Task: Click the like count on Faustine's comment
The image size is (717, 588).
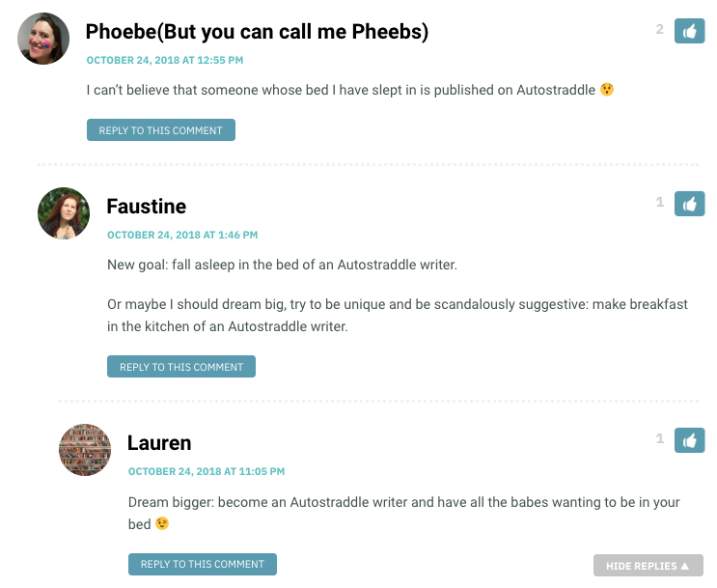Action: point(660,202)
